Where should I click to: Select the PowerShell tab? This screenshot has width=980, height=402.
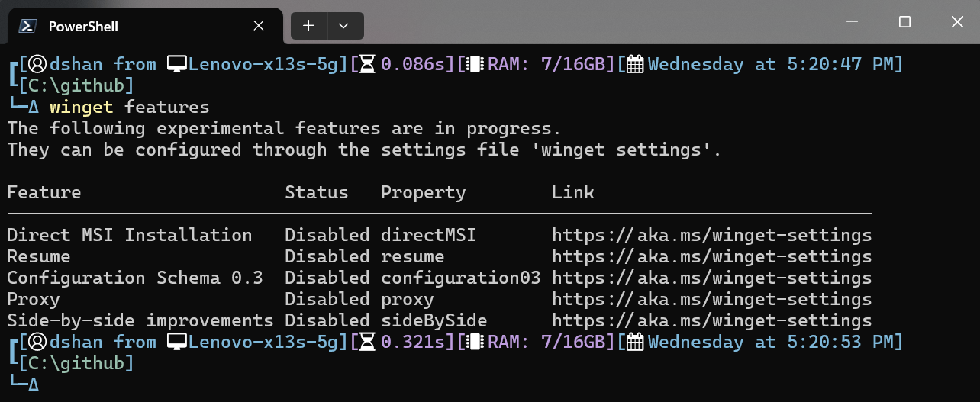point(114,26)
